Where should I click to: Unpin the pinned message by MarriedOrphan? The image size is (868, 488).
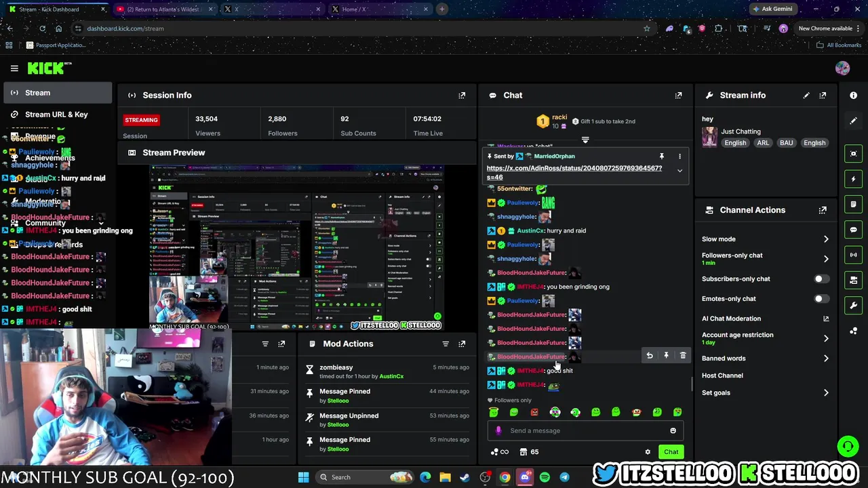(x=662, y=157)
